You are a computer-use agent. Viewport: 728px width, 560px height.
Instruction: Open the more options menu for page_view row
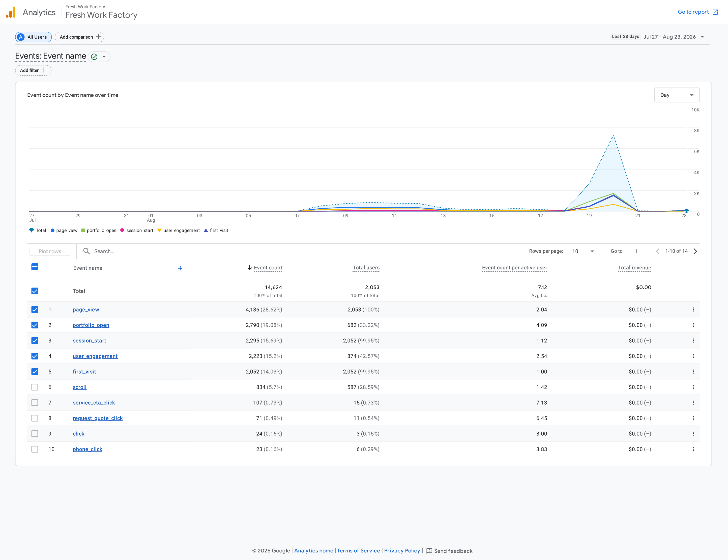point(693,310)
